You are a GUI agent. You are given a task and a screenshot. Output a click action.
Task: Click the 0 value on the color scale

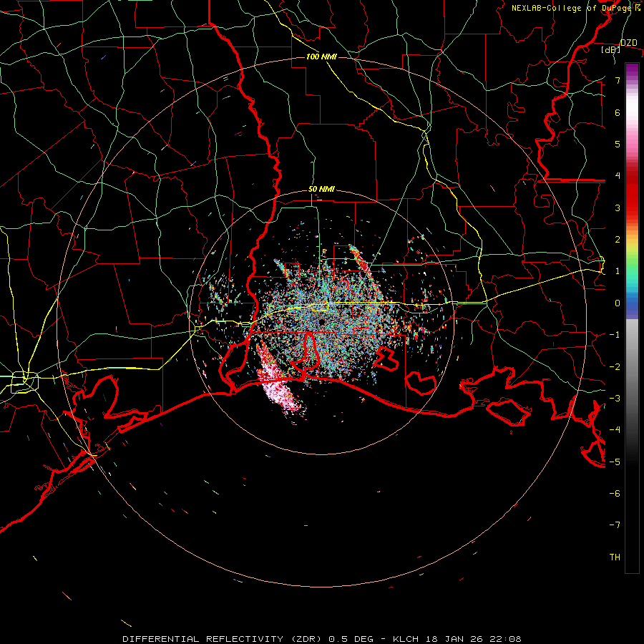pyautogui.click(x=618, y=303)
